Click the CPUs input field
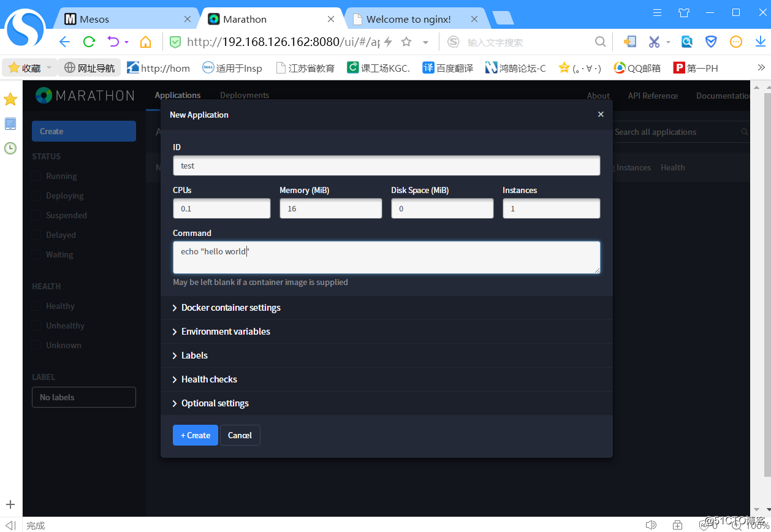This screenshot has width=771, height=532. [x=222, y=208]
